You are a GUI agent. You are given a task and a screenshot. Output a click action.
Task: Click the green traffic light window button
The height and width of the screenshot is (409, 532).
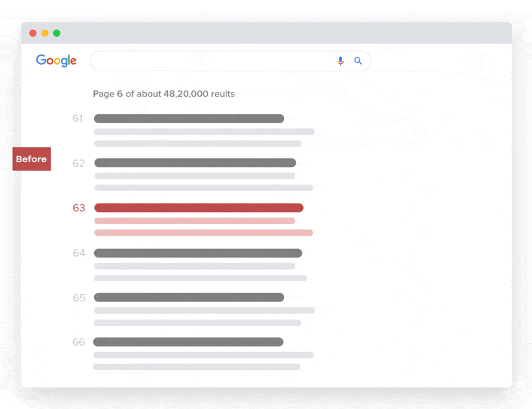[x=57, y=32]
